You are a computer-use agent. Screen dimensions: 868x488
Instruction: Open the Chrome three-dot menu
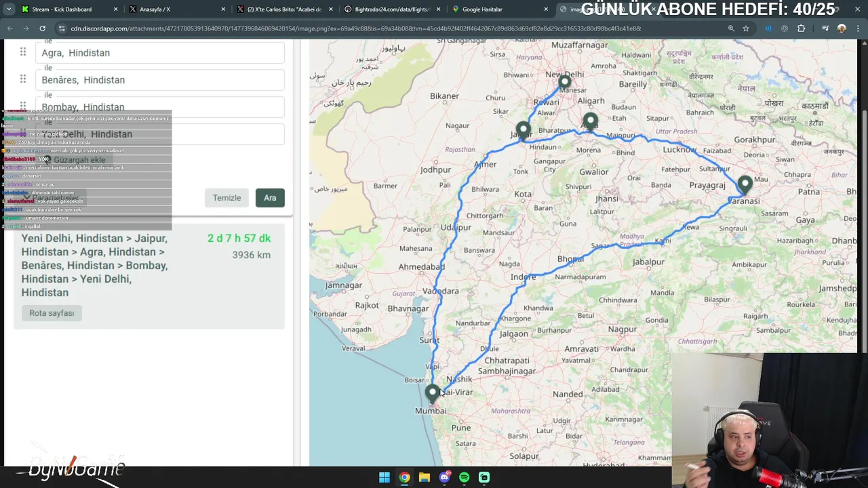[x=858, y=28]
